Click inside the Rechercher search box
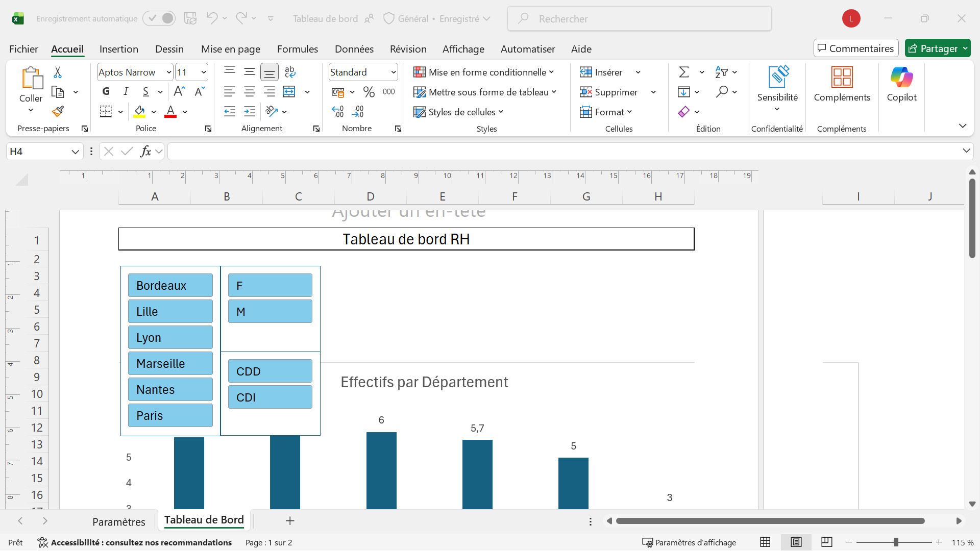 [639, 19]
